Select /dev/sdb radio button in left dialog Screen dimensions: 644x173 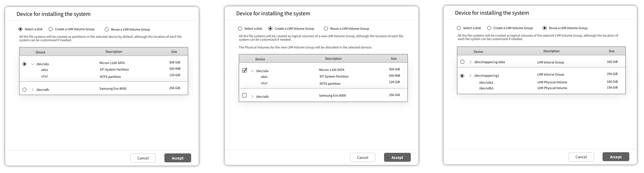coord(24,90)
